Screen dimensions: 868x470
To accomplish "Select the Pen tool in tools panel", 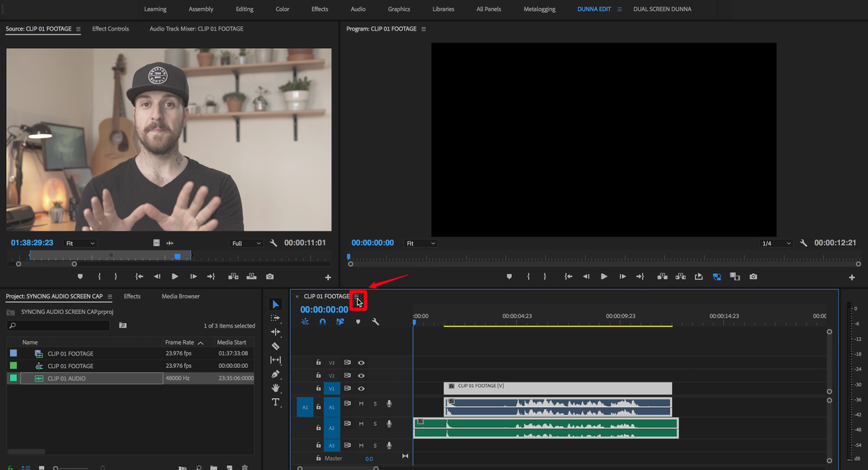I will pos(275,374).
